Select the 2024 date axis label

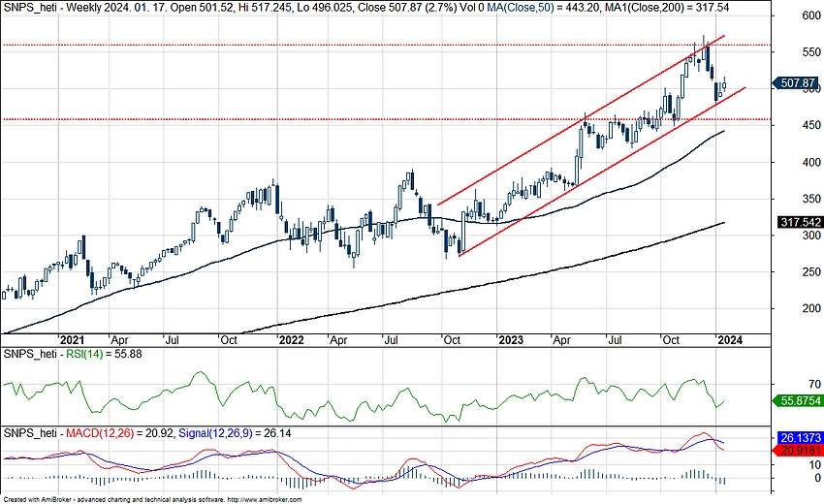point(730,340)
